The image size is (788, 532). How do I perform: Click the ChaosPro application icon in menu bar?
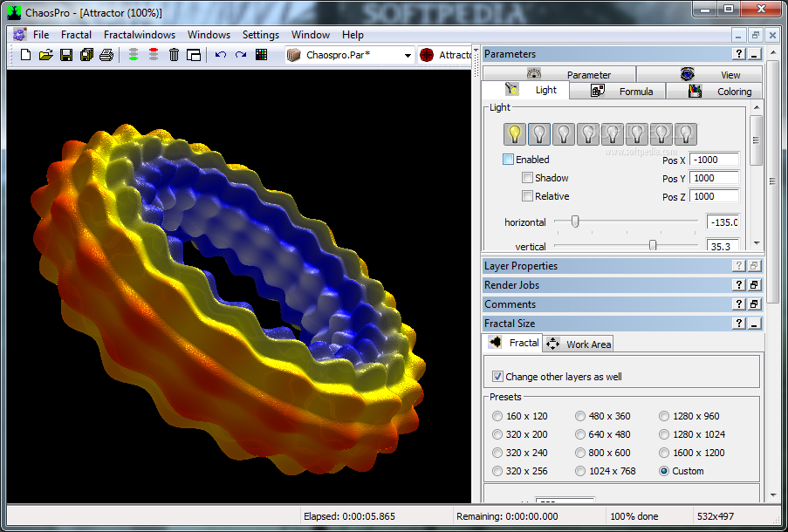click(x=19, y=35)
